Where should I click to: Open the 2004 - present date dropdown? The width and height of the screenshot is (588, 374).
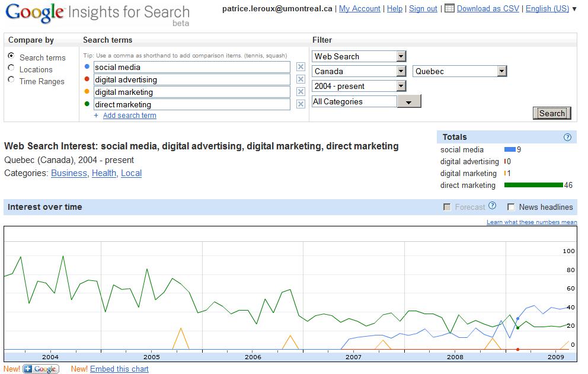359,86
